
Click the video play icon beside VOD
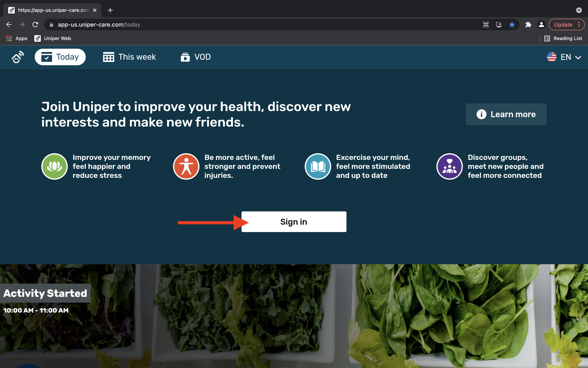(x=185, y=57)
